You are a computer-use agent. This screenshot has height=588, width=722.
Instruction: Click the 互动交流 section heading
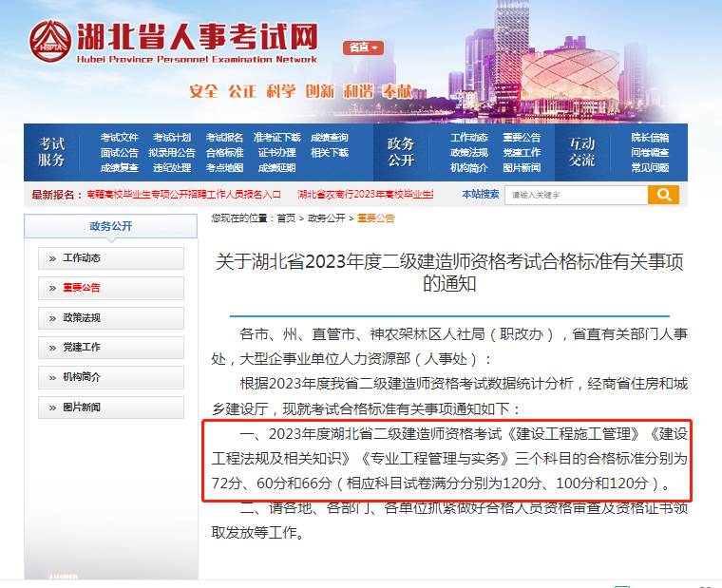[581, 152]
